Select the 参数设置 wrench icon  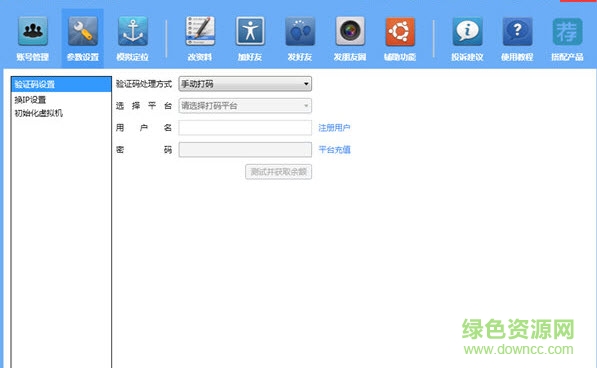(83, 31)
